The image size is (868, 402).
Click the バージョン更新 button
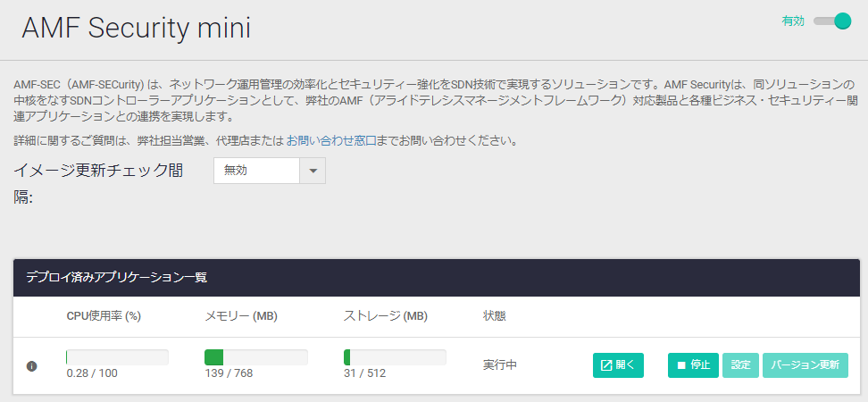(805, 365)
